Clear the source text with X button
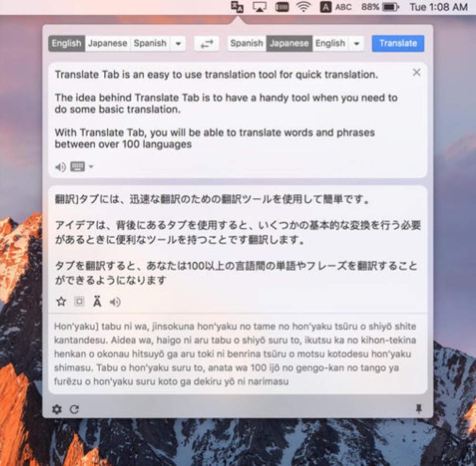This screenshot has width=476, height=466. pyautogui.click(x=416, y=72)
